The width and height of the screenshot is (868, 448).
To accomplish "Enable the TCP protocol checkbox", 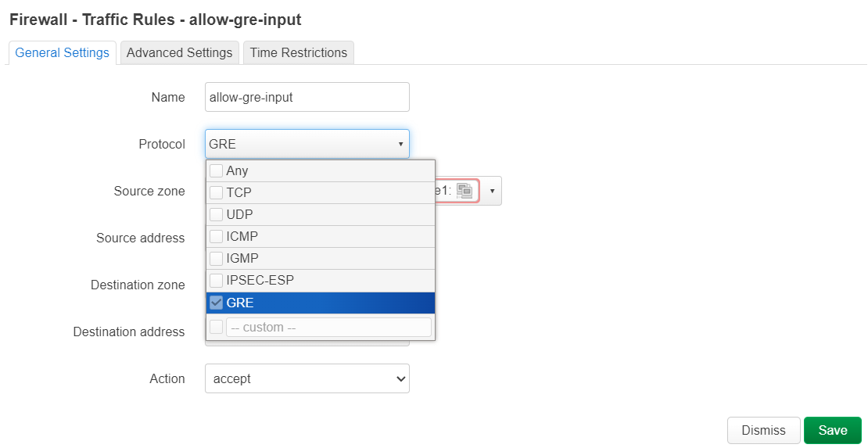I will [x=217, y=192].
